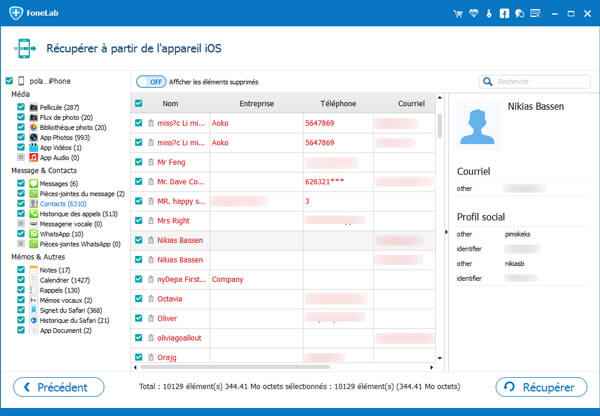Click the WhatsApp icon in sidebar
Screen dimensions: 600x416
tap(34, 234)
